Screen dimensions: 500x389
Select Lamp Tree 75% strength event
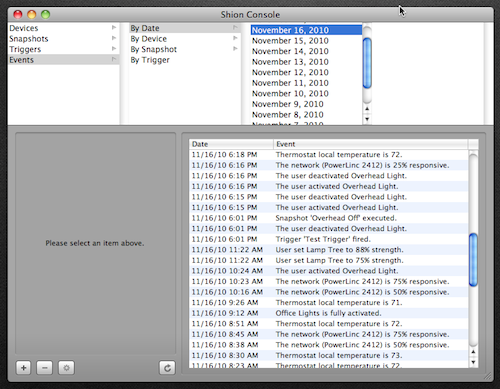329,260
